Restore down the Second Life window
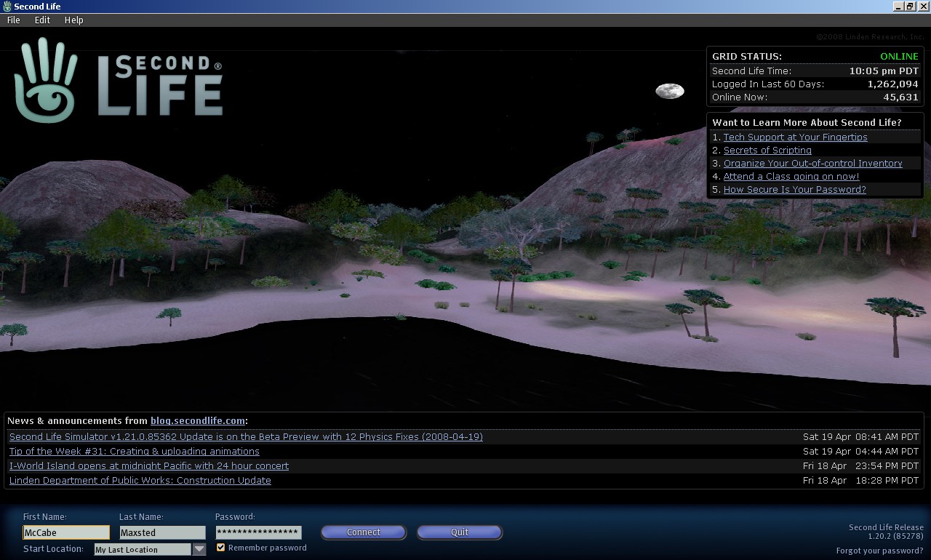931x560 pixels. [x=910, y=7]
